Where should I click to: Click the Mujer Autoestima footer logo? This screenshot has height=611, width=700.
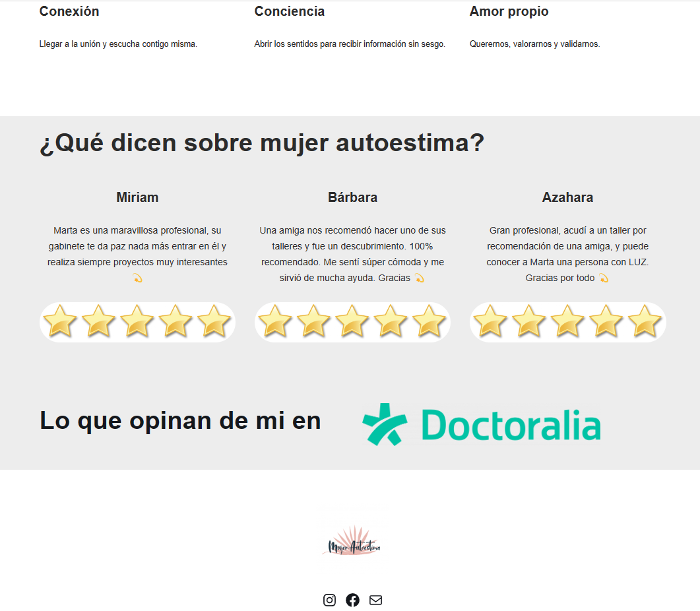point(353,541)
